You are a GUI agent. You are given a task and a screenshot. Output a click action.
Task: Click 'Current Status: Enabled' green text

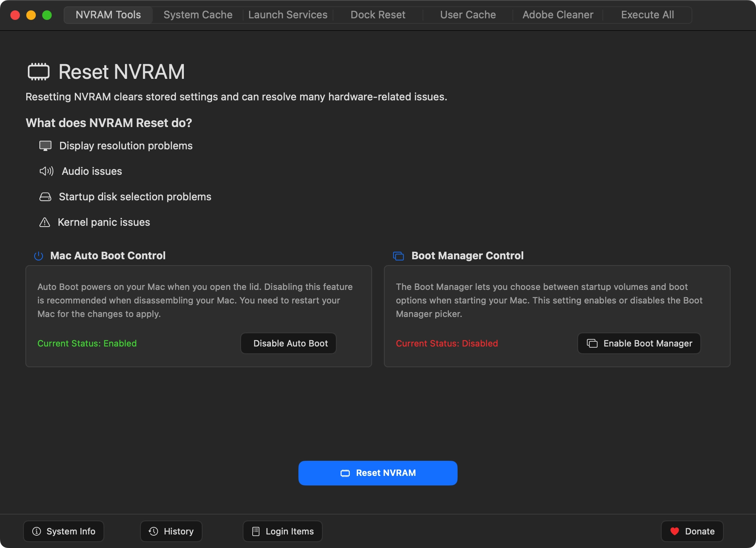point(87,343)
